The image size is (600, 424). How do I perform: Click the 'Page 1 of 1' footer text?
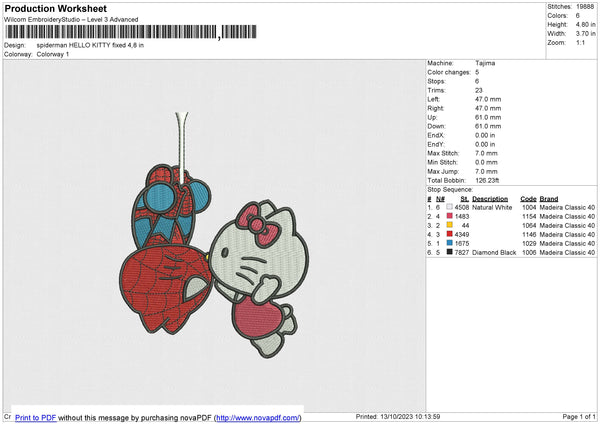[x=579, y=417]
